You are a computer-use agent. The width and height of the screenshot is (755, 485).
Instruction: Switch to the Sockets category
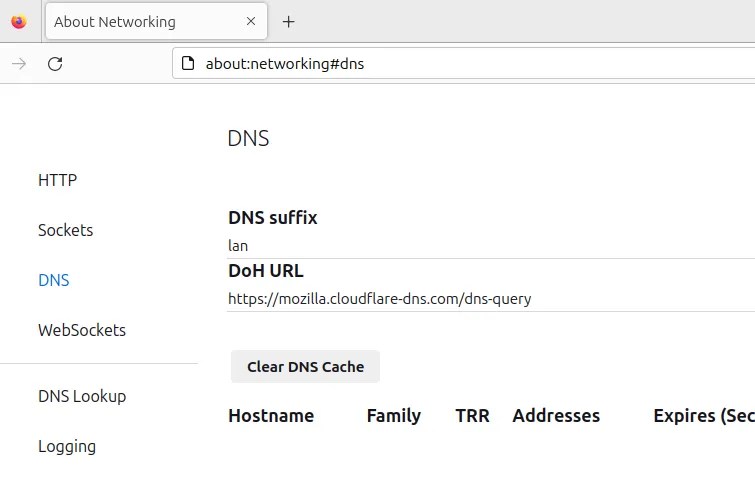tap(65, 230)
